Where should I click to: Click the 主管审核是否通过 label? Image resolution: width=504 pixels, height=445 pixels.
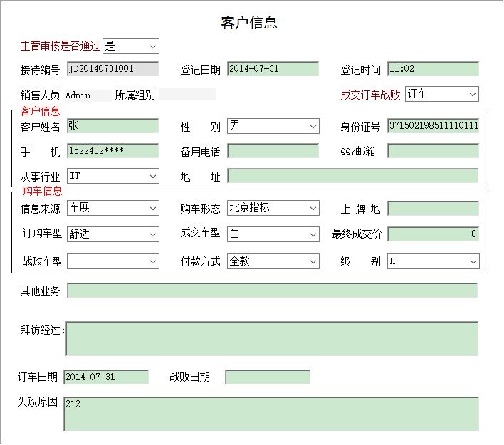pyautogui.click(x=60, y=46)
